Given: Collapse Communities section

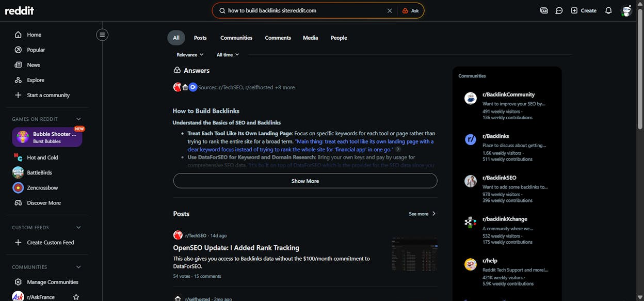Looking at the screenshot, I should coord(78,267).
